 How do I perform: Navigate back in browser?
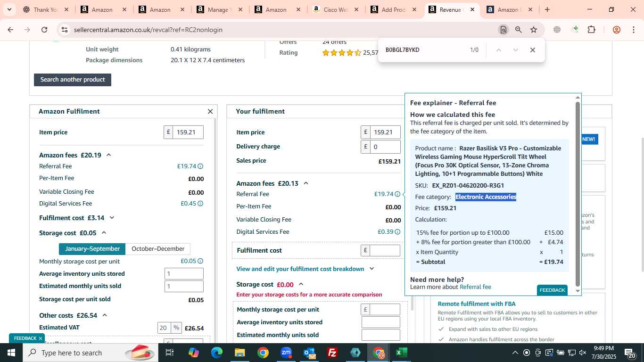10,30
